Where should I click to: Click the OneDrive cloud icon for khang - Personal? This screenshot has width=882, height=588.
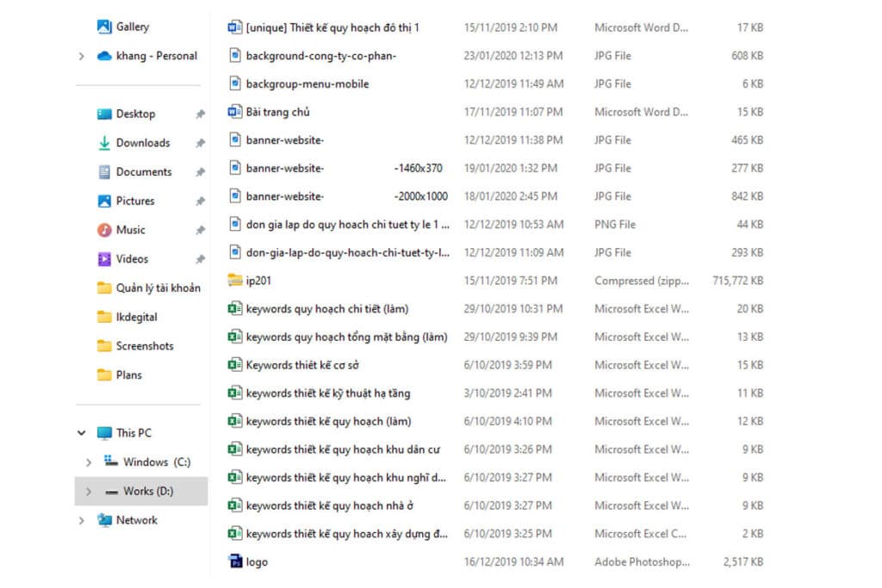coord(104,56)
